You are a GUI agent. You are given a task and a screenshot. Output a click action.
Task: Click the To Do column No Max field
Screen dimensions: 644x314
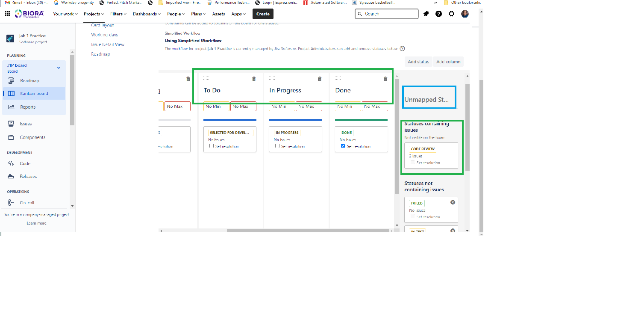[x=243, y=106]
